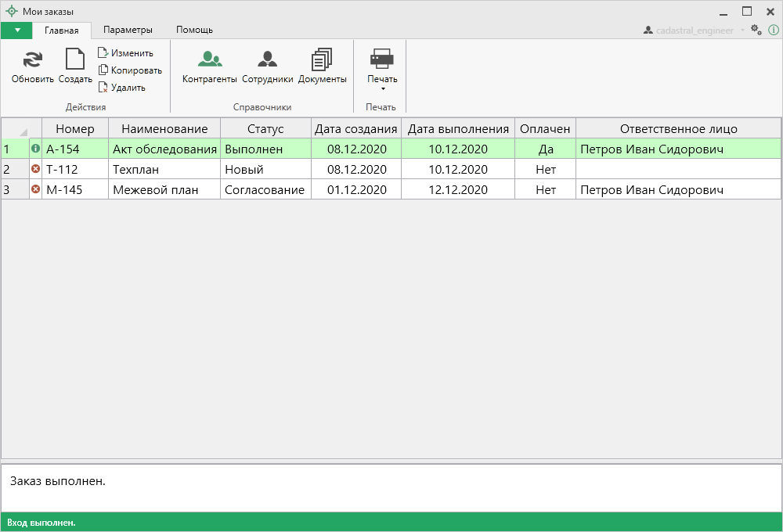This screenshot has width=783, height=532.
Task: Expand the cadastral_engineer user dropdown
Action: point(742,31)
